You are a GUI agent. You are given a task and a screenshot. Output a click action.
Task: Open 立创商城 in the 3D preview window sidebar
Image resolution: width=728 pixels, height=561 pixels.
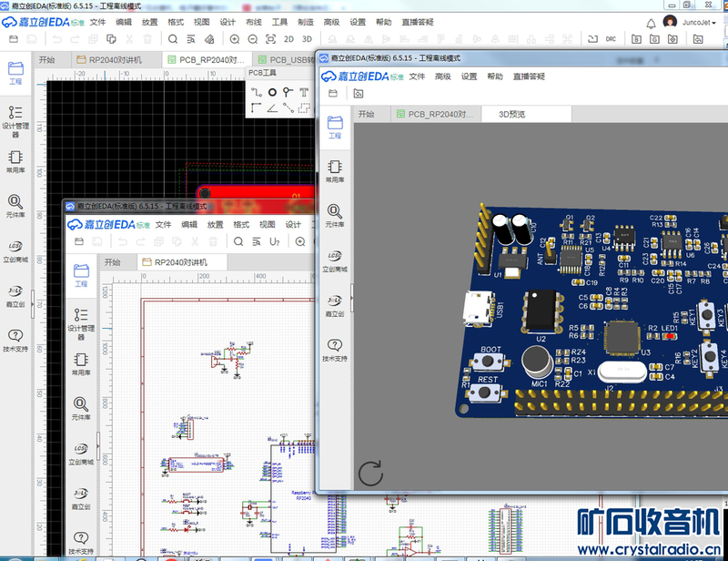pyautogui.click(x=335, y=260)
